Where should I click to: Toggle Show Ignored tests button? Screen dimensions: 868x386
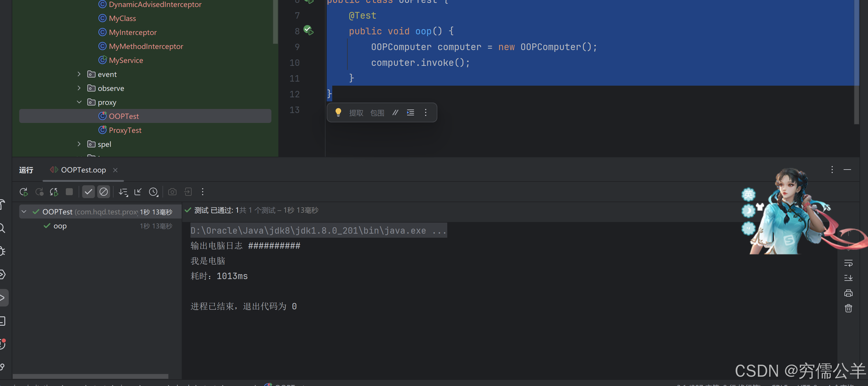click(103, 192)
